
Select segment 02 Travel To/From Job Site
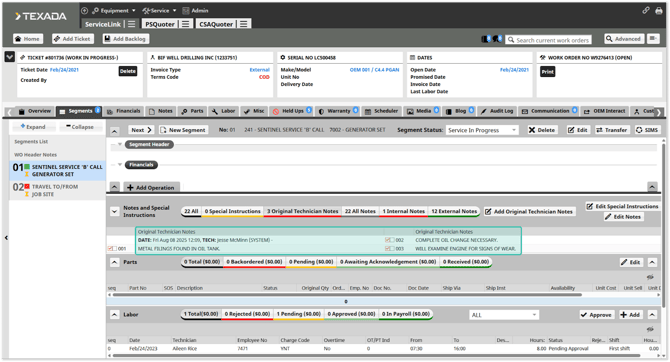click(58, 190)
